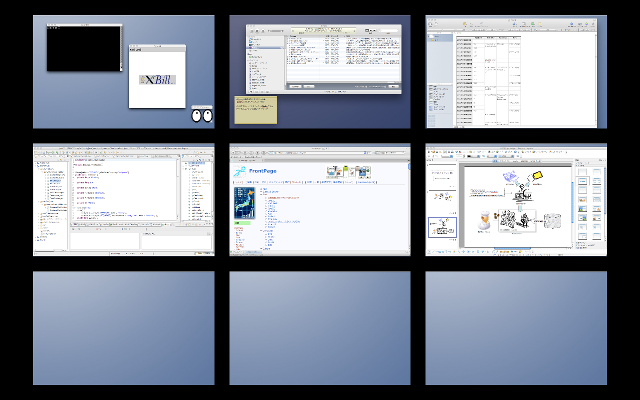Click the outline panel on Eclipse's right side
Viewport: 640px width, 400px height.
click(198, 190)
